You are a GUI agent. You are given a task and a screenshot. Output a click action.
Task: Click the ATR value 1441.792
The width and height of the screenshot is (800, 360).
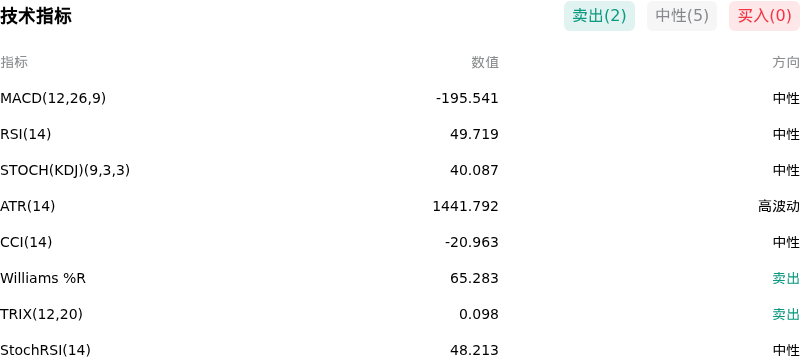(x=465, y=207)
